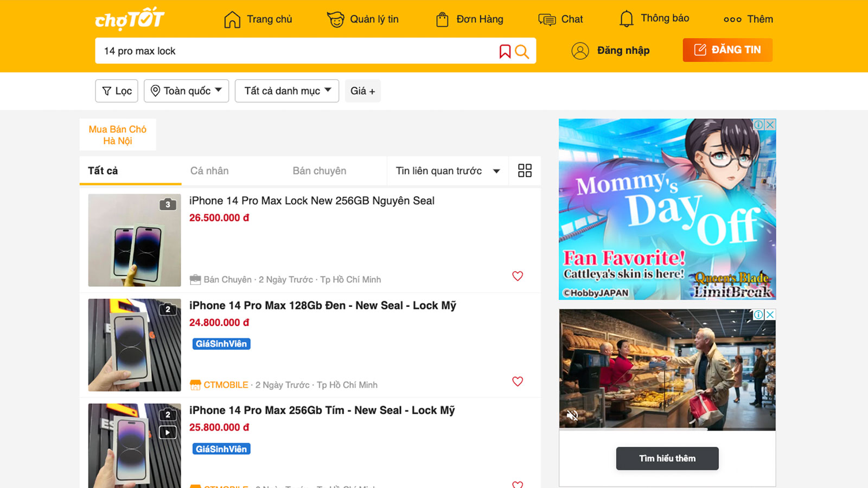The image size is (868, 488).
Task: Open Chat messages
Action: tap(560, 20)
